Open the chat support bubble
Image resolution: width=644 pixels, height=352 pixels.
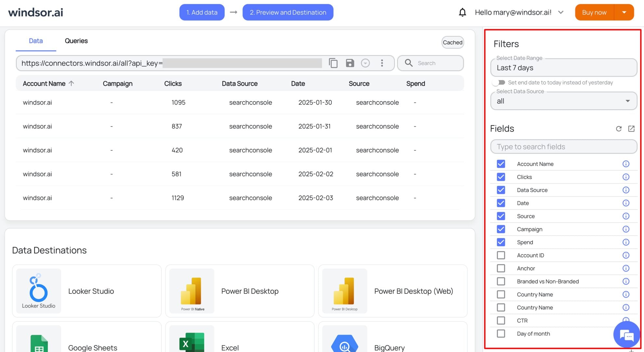click(627, 334)
